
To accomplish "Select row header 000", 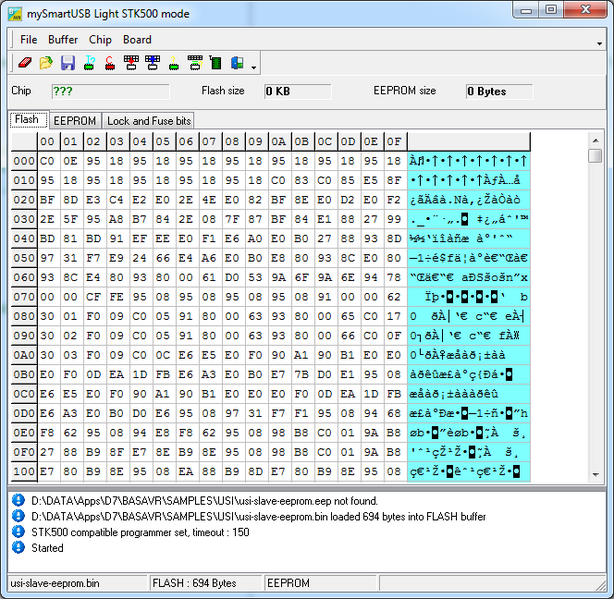I will (x=24, y=161).
